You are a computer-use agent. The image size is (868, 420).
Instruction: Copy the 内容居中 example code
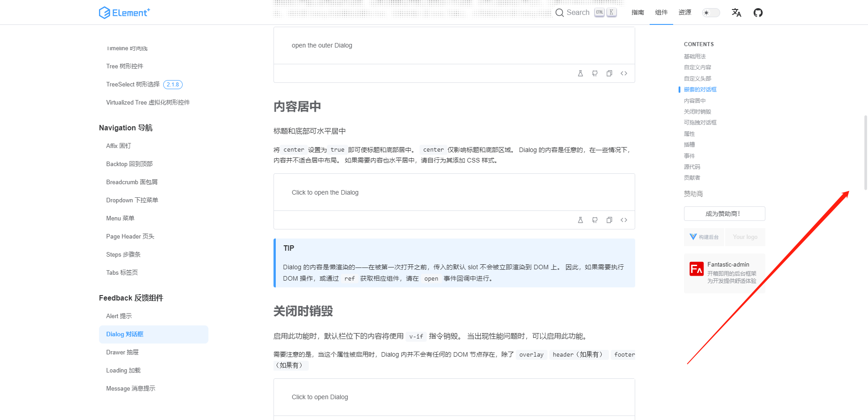point(609,220)
